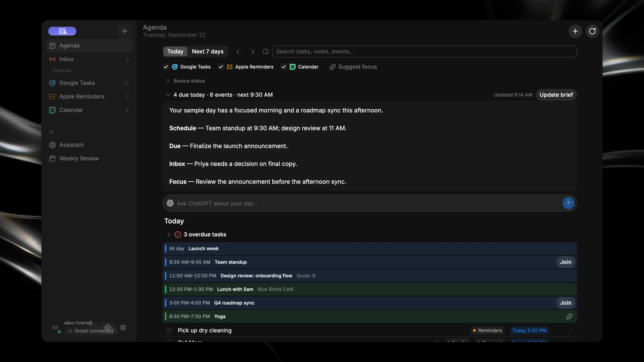Image resolution: width=644 pixels, height=362 pixels.
Task: Select the Calendar source in the sidebar
Action: point(89,110)
